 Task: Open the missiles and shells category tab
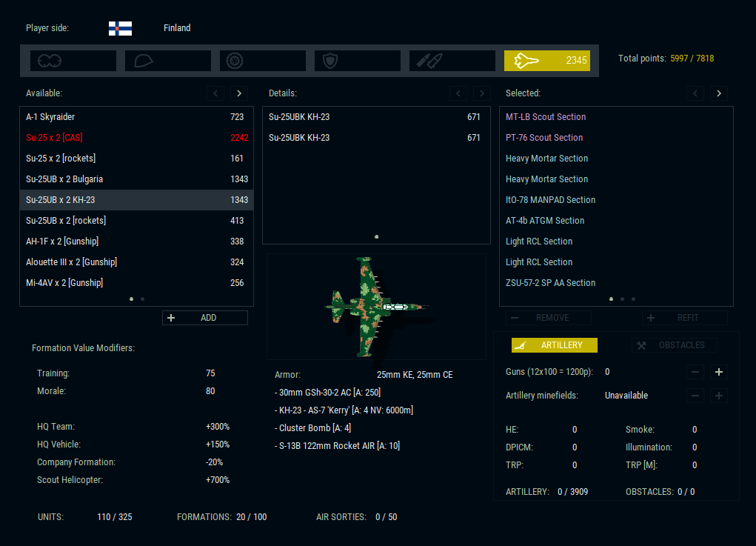pos(452,61)
